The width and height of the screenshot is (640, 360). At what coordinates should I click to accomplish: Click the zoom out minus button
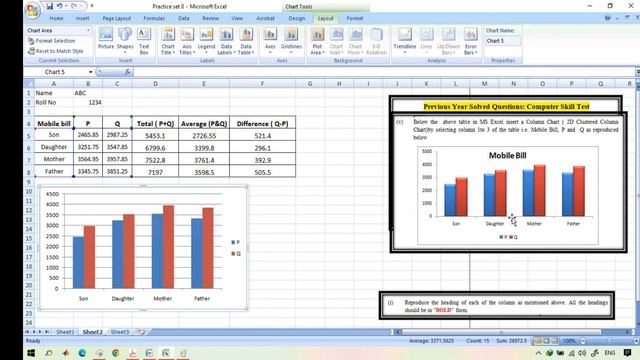click(583, 340)
